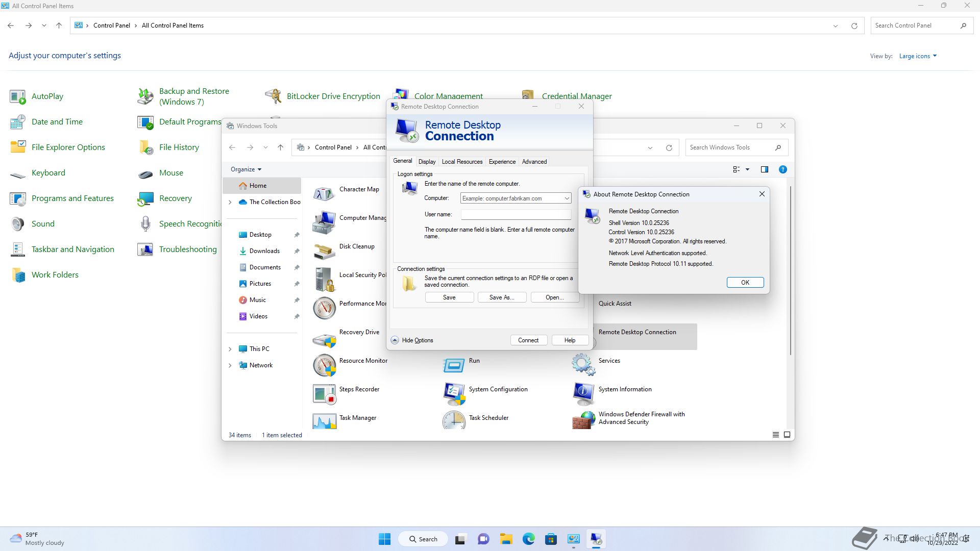Click the User name input field

[x=516, y=215]
